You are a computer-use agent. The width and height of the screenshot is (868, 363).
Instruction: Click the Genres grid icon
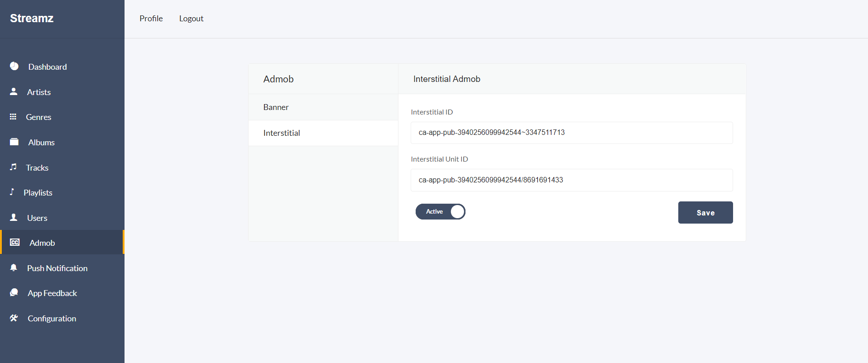tap(13, 117)
